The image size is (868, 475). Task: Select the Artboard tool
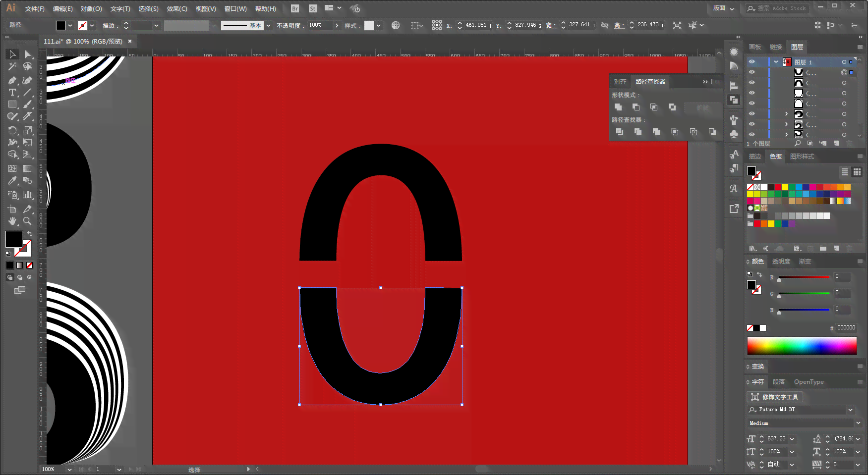[12, 209]
